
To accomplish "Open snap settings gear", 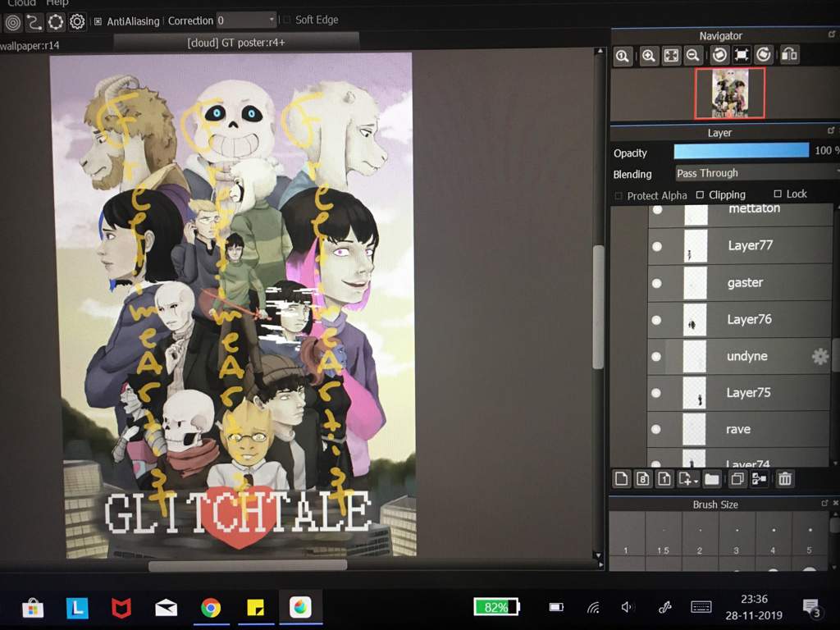I will click(77, 22).
